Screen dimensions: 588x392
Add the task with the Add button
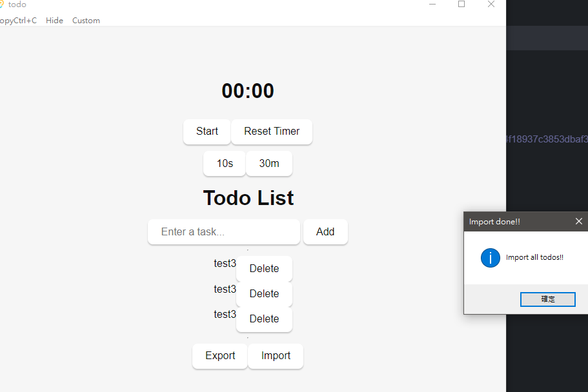click(325, 232)
